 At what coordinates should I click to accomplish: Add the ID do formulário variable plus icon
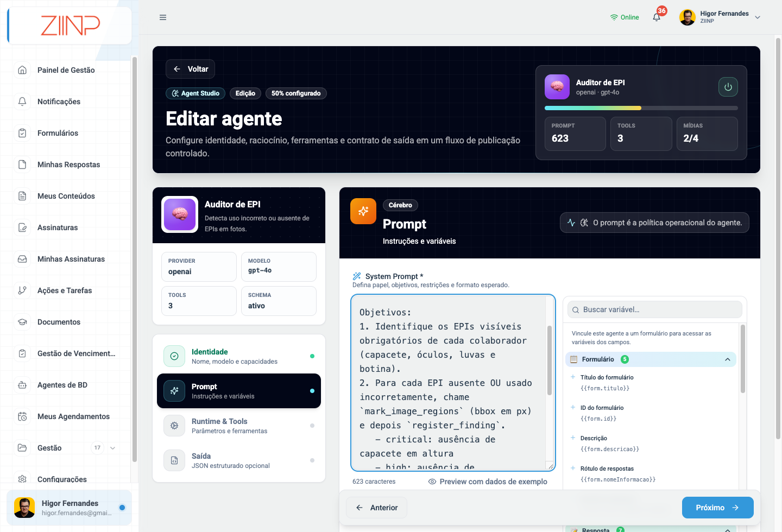click(573, 407)
